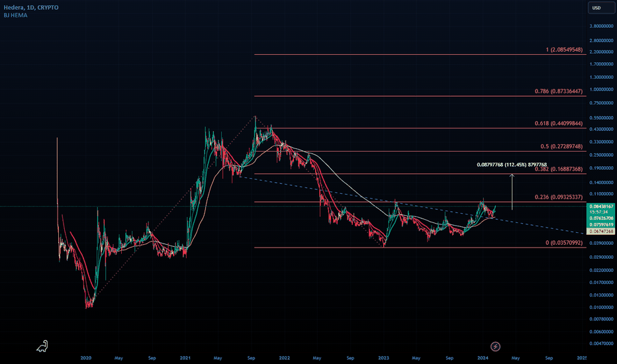This screenshot has width=617, height=364.
Task: Select the 0.5 (0.27289748) Fibonacci label
Action: point(561,146)
